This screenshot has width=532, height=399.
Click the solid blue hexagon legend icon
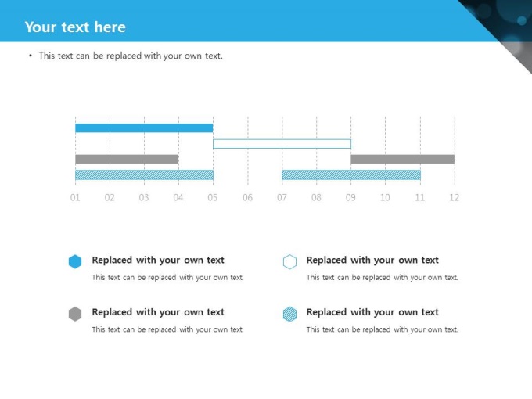click(75, 262)
